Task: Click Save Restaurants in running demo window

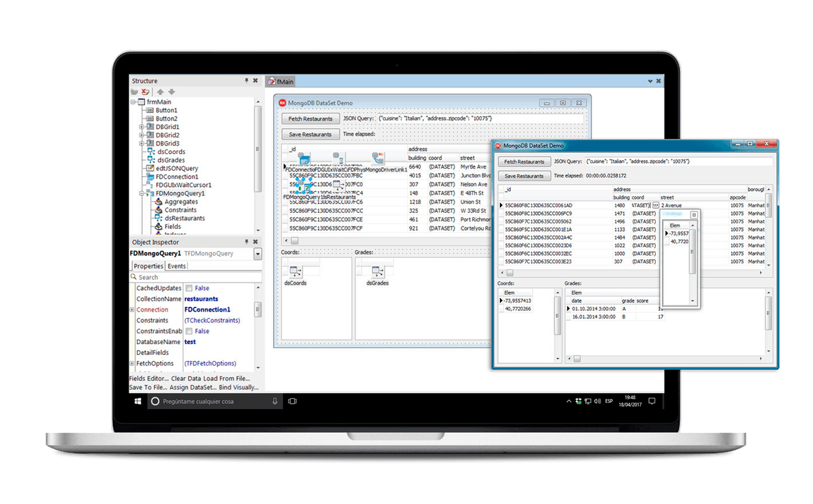Action: tap(524, 176)
